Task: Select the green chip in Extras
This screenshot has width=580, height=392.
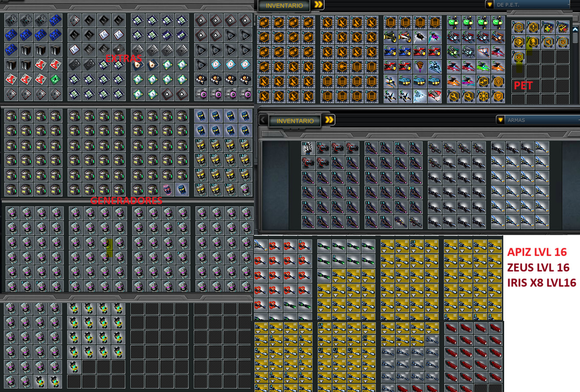Action: [55, 79]
